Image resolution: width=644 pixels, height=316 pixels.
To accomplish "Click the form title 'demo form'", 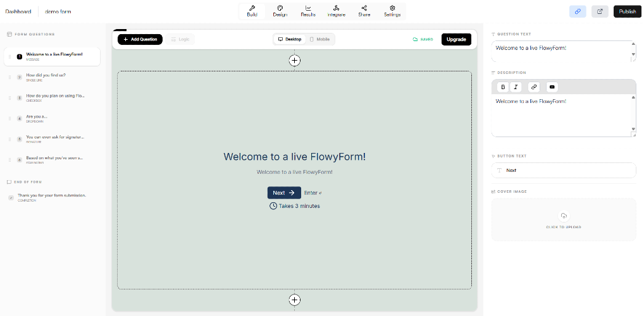I will [x=58, y=11].
